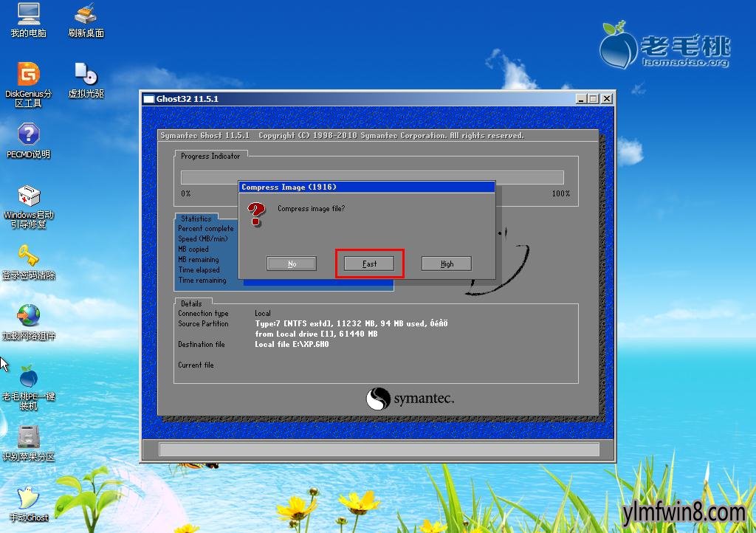Choose No compression button

[x=292, y=264]
